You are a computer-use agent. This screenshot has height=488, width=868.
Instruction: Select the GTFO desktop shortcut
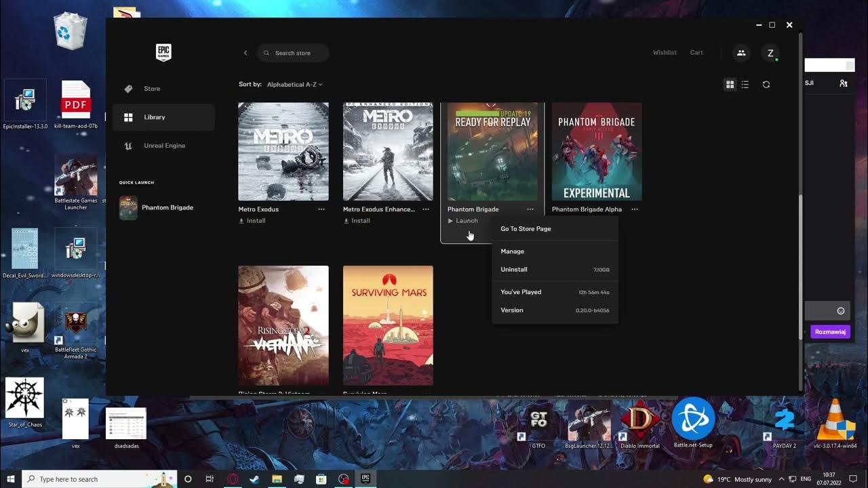[x=538, y=424]
